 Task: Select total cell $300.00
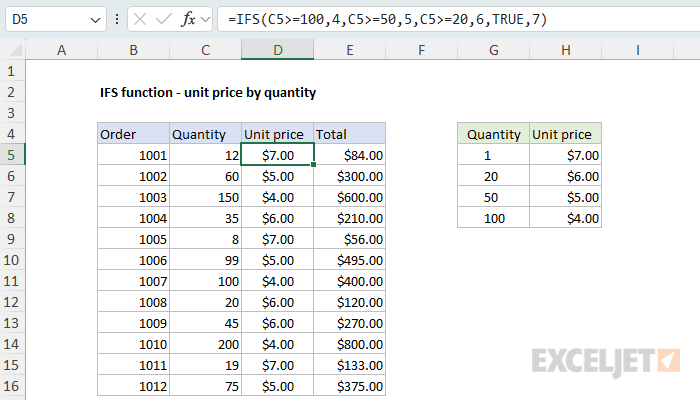(x=350, y=176)
